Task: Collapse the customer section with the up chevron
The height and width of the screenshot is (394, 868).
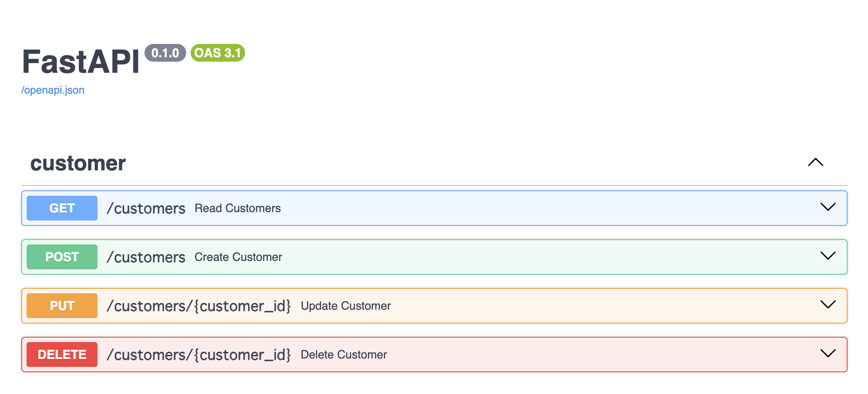Action: coord(815,162)
